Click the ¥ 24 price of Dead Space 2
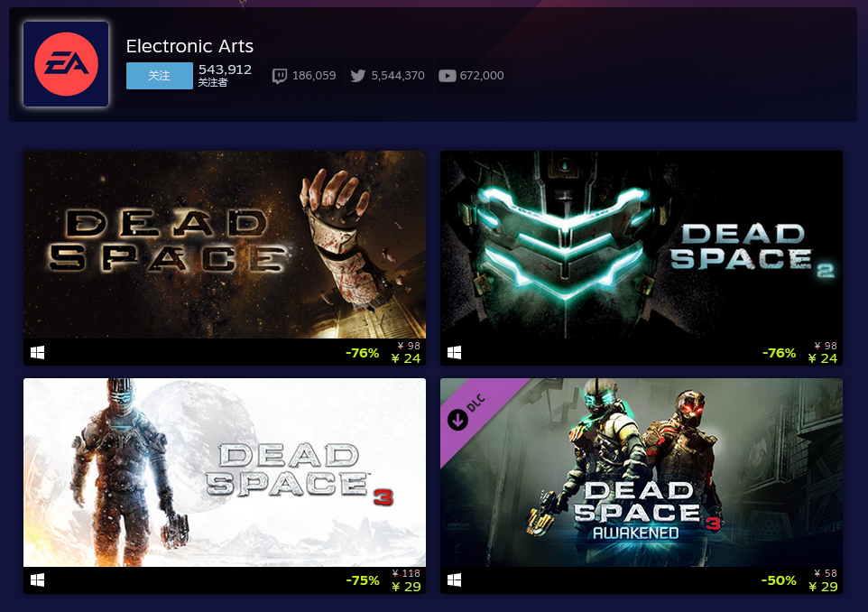868x612 pixels. point(823,358)
